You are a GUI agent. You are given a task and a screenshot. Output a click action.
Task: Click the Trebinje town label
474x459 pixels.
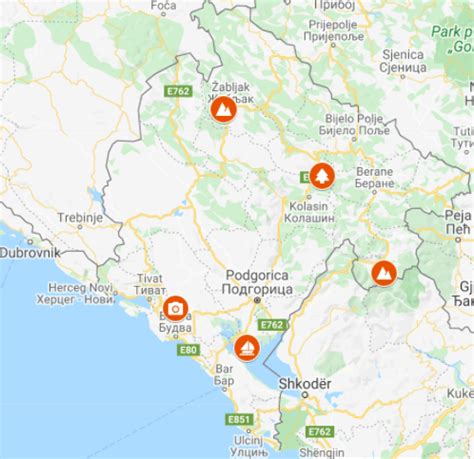[80, 218]
